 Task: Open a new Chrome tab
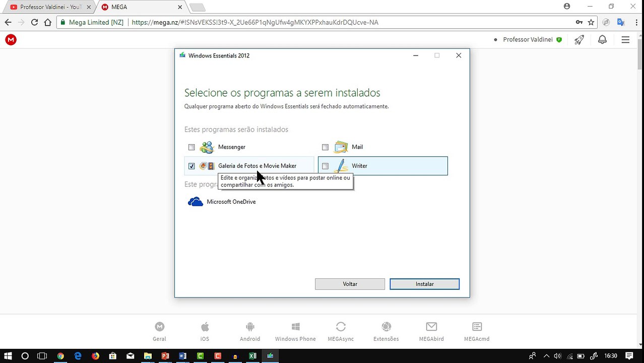click(197, 7)
